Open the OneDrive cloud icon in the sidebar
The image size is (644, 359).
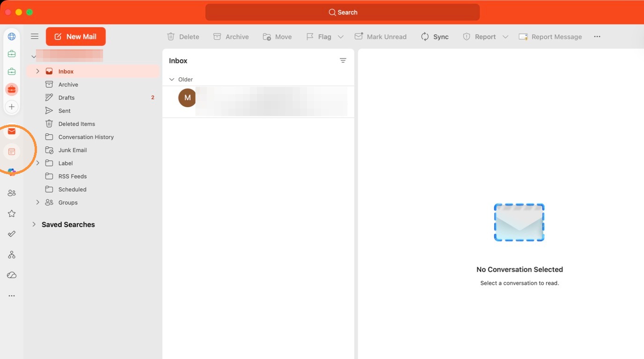coord(12,275)
